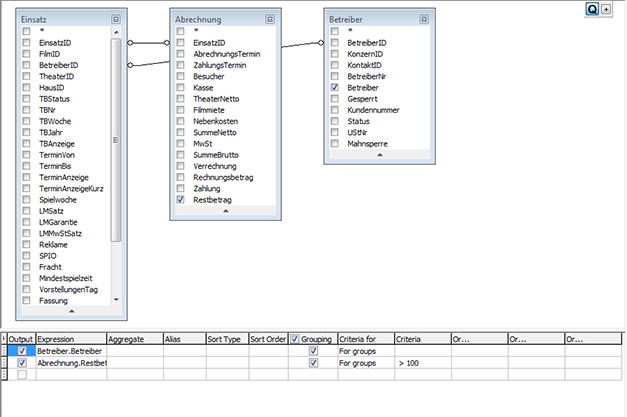Select the Abrechnung.Restbetrag expression cell
The width and height of the screenshot is (627, 417).
(x=70, y=363)
